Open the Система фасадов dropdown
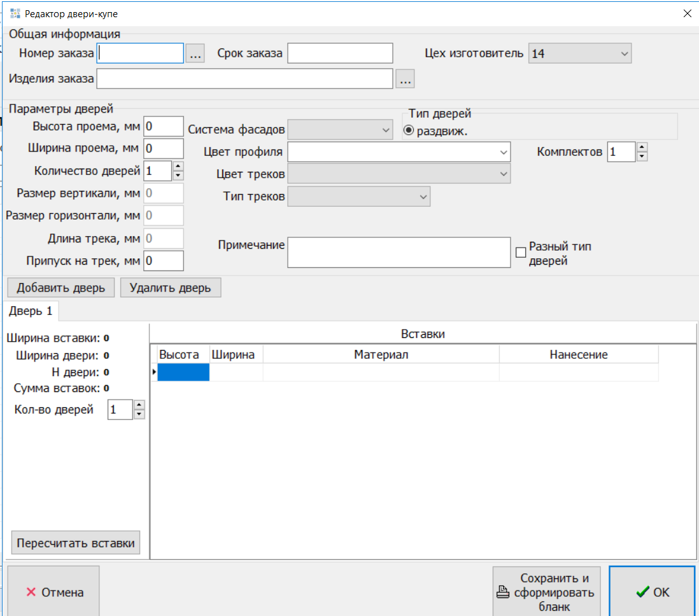The width and height of the screenshot is (699, 616). click(x=386, y=130)
